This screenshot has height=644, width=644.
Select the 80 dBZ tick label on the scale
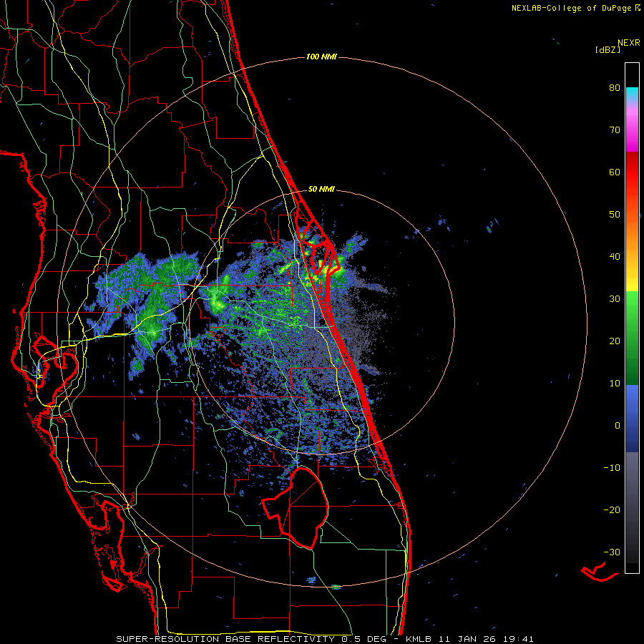[x=615, y=88]
